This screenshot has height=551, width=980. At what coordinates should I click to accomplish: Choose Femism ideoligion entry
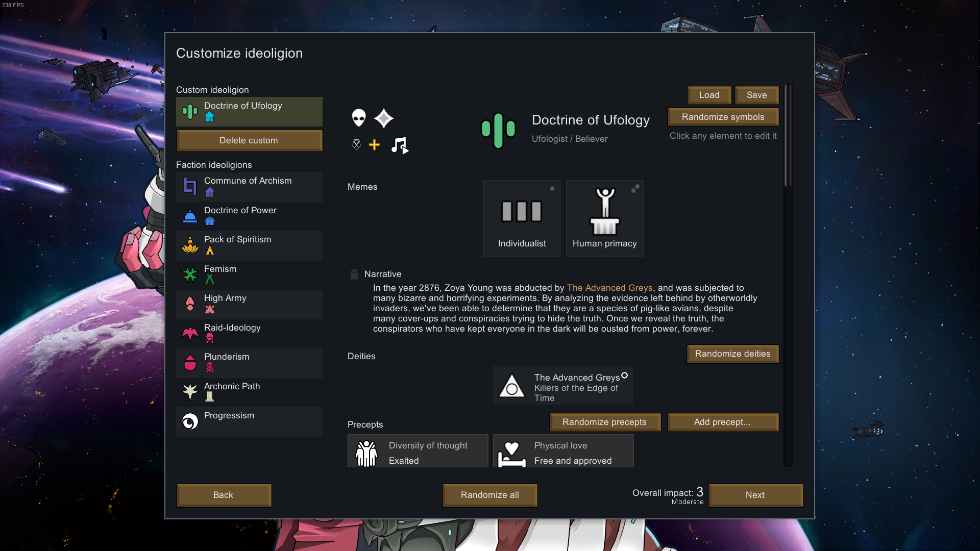249,275
